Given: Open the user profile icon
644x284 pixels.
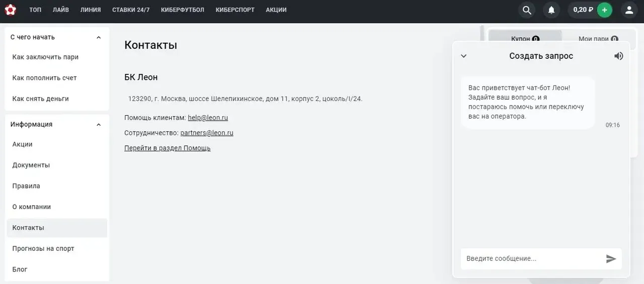Looking at the screenshot, I should coord(629,10).
